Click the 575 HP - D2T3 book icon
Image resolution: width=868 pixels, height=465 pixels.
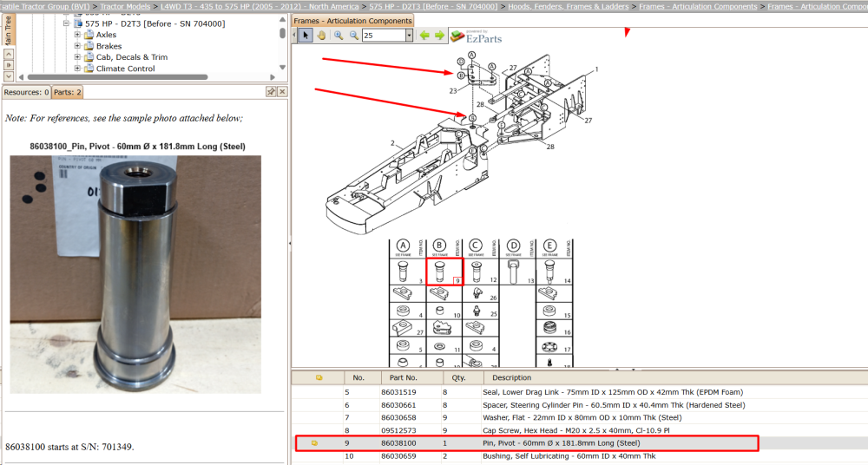[77, 23]
